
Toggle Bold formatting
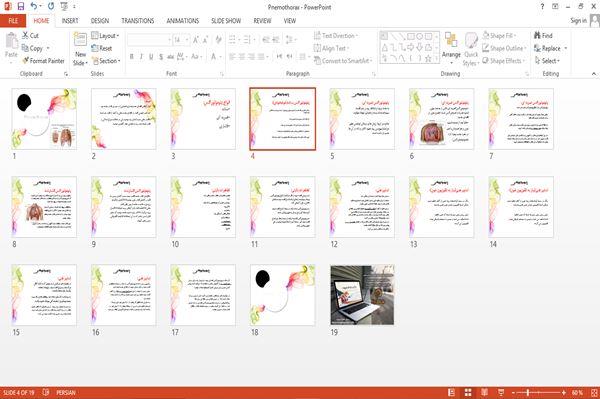tap(131, 57)
